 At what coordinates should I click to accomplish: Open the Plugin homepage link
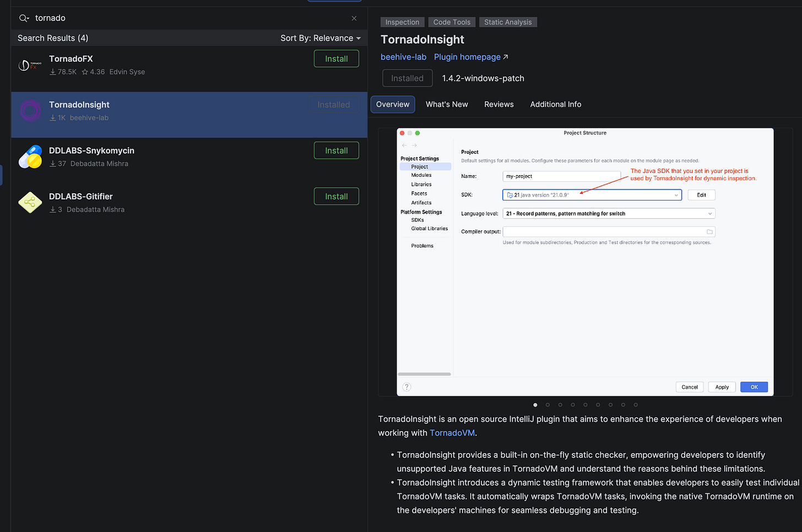471,57
